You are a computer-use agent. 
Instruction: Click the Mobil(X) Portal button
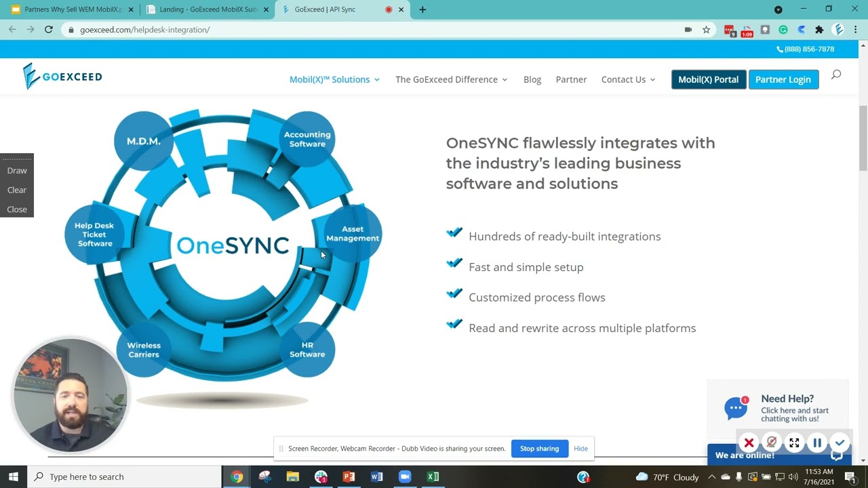709,79
